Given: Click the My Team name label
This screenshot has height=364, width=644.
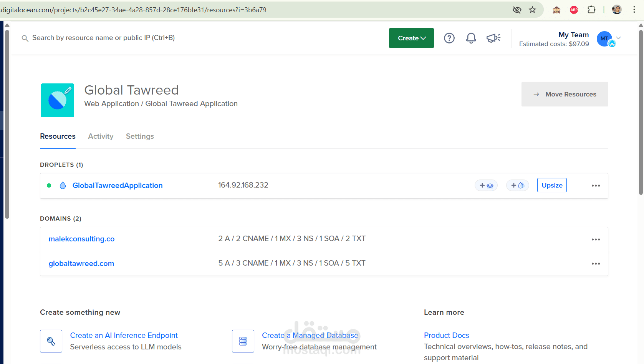Looking at the screenshot, I should 573,35.
